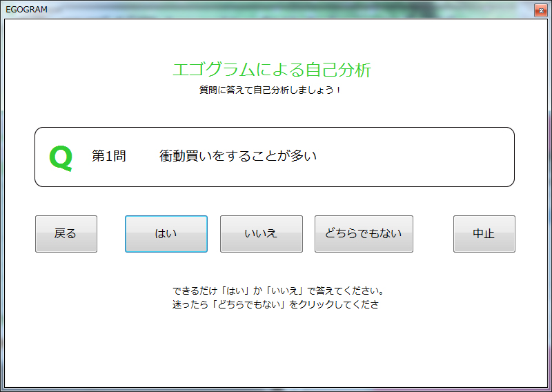
Task: Click the green Q question icon
Action: coord(61,159)
